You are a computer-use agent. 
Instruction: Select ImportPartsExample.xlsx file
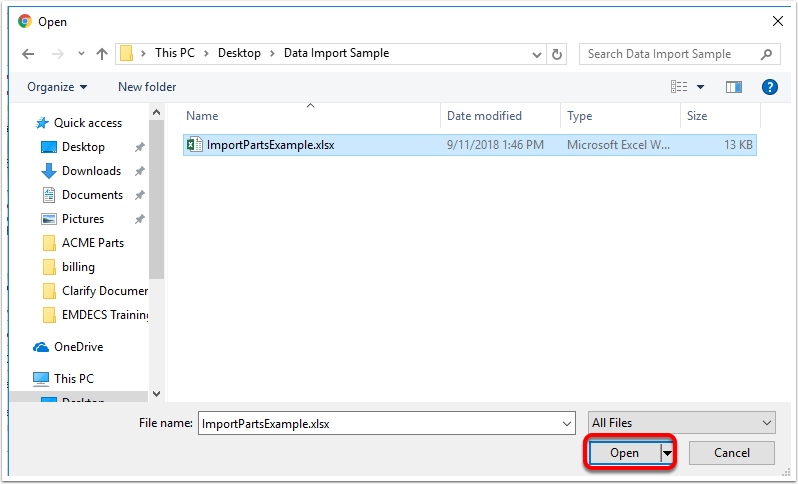point(470,145)
